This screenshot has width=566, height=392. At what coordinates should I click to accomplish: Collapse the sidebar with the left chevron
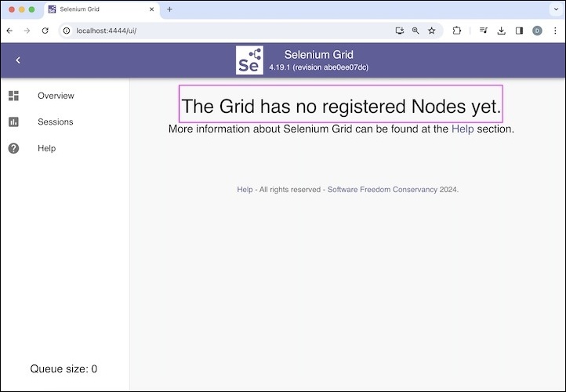pos(18,60)
